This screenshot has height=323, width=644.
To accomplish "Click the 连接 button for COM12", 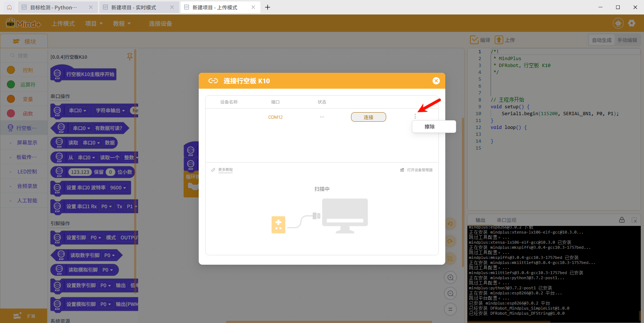I will click(x=368, y=117).
